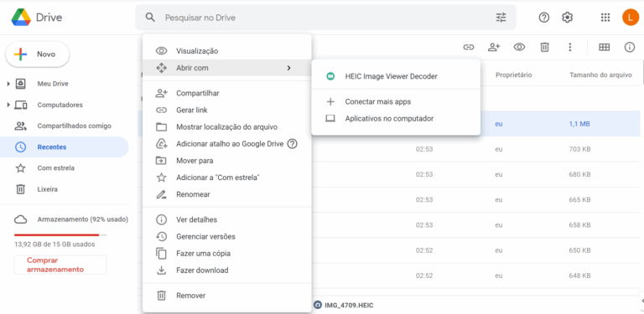This screenshot has height=314, width=644.
Task: Choose Mover para in context menu
Action: tap(226, 161)
